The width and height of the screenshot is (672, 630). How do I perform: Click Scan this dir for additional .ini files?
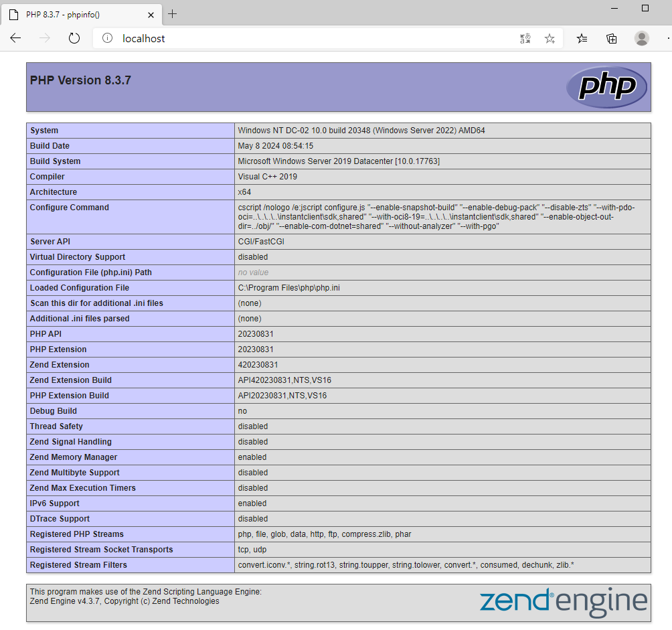point(96,303)
